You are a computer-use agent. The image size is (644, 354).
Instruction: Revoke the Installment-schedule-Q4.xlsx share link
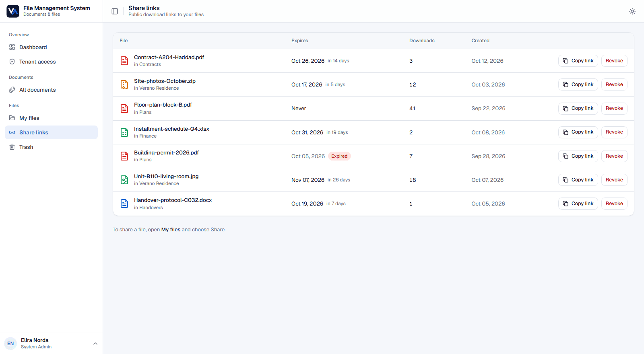[614, 132]
